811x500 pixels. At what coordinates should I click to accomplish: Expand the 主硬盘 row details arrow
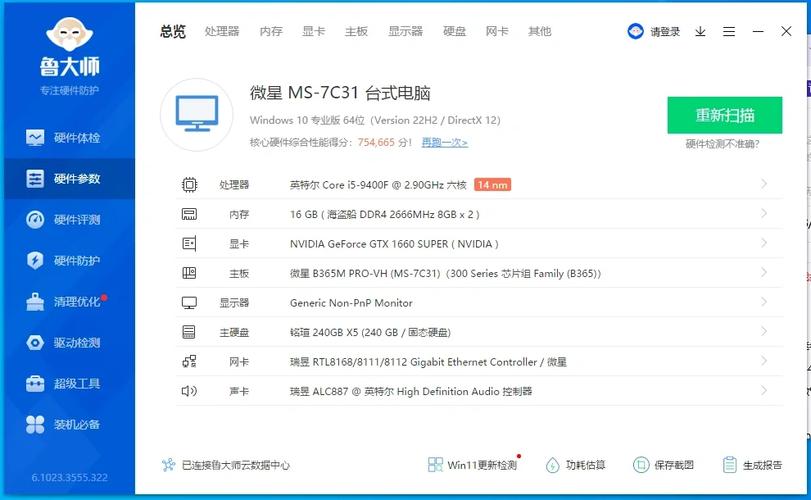point(764,332)
